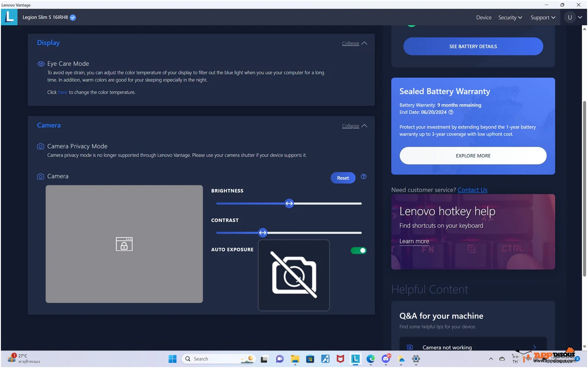Click Explore More warranty button
This screenshot has height=368, width=588.
click(473, 156)
